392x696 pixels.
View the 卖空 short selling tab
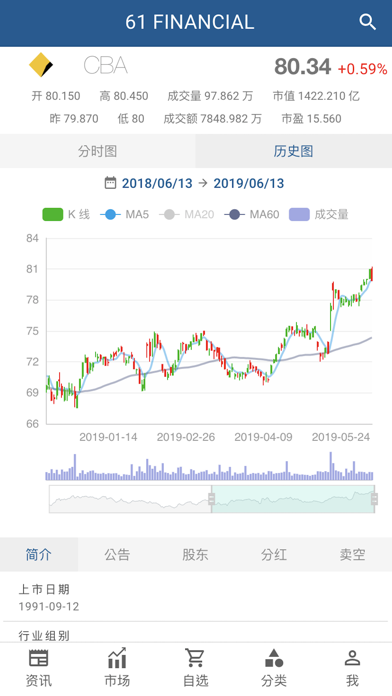(352, 554)
